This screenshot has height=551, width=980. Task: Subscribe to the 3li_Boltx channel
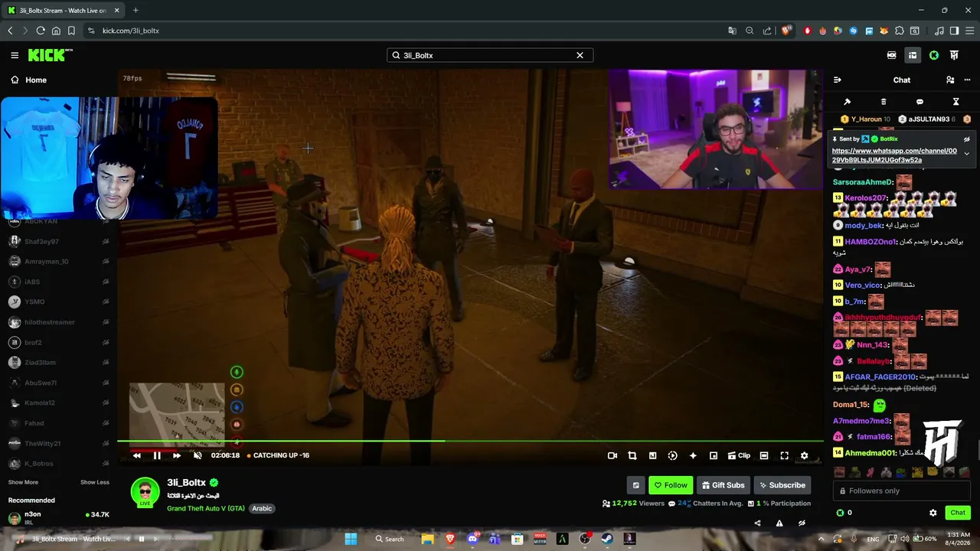pos(782,485)
